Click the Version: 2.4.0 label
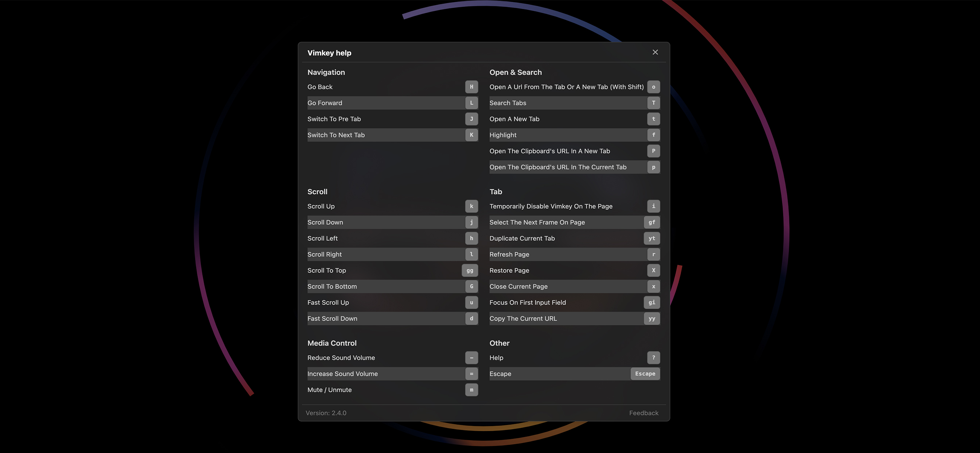Image resolution: width=980 pixels, height=453 pixels. tap(326, 413)
